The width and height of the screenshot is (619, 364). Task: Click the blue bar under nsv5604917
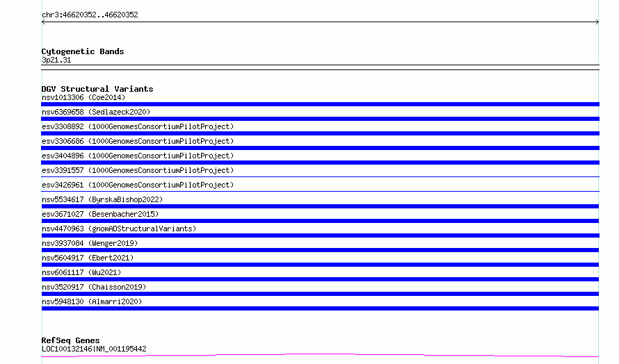[320, 265]
